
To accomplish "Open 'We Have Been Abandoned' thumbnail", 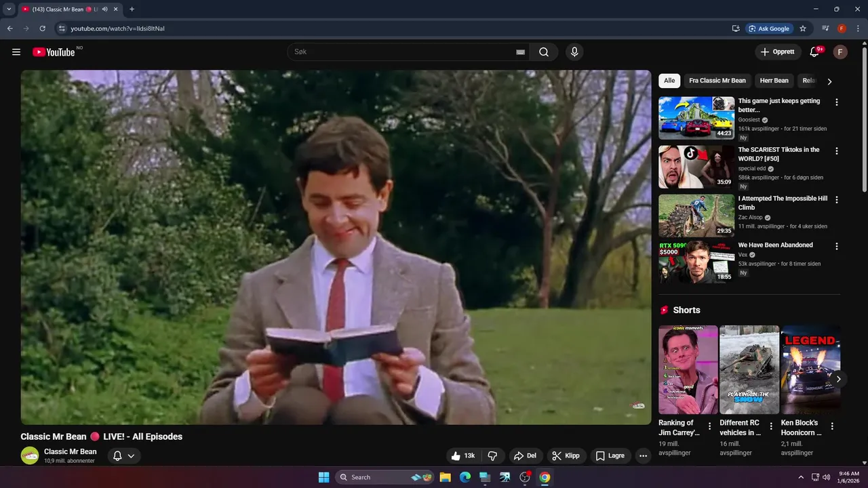I will tap(696, 262).
